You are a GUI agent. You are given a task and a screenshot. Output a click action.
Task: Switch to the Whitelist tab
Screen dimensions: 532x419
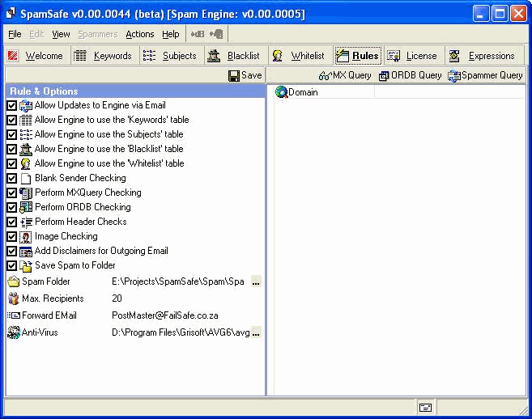(300, 55)
